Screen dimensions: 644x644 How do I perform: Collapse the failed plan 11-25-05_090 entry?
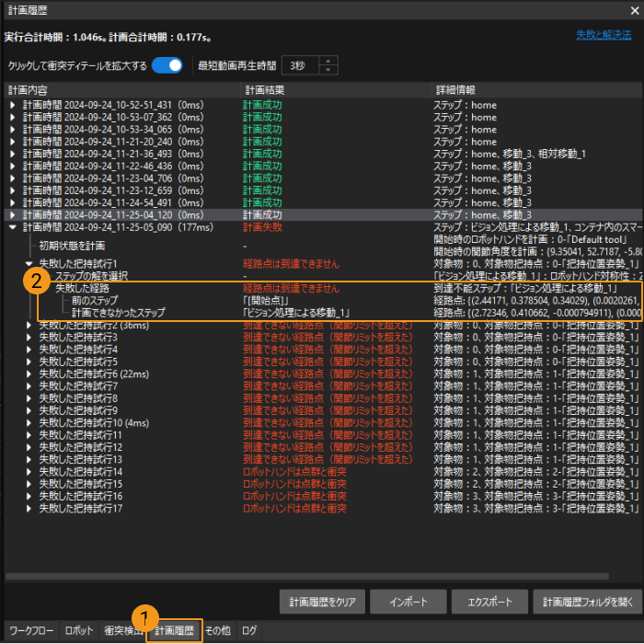(13, 225)
